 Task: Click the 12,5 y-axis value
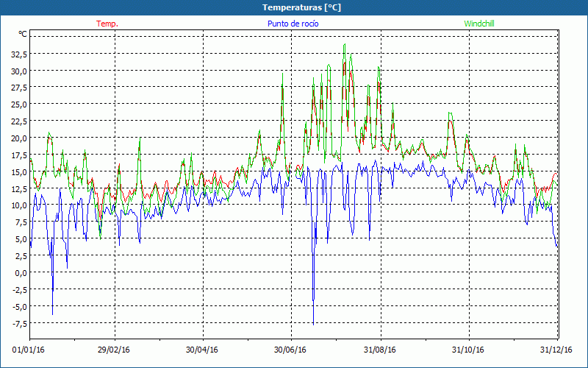19,189
